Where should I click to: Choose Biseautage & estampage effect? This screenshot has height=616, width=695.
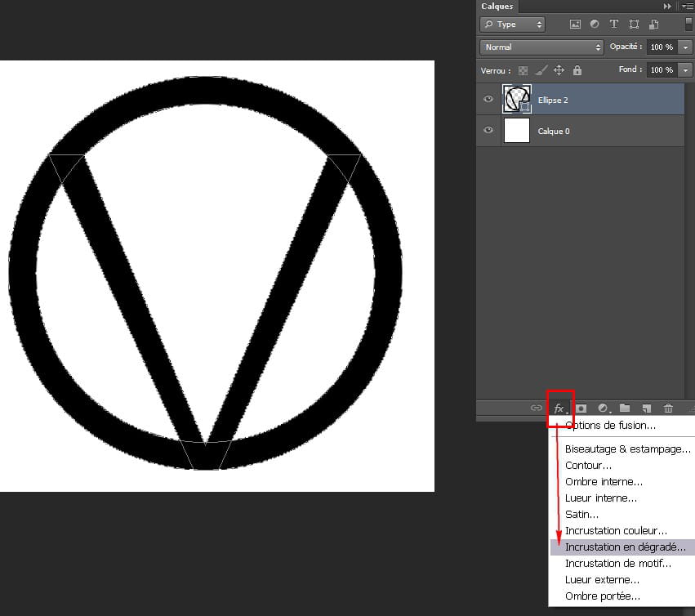(x=623, y=449)
